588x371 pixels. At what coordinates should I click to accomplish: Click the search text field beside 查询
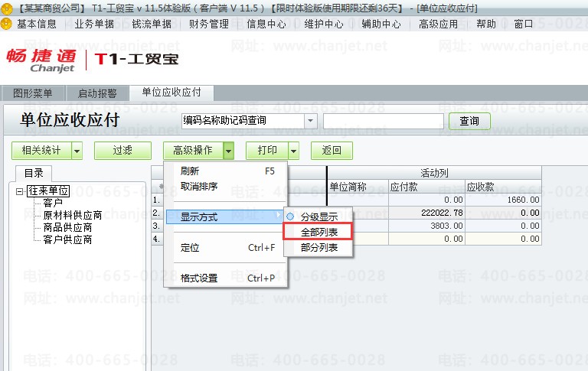384,121
